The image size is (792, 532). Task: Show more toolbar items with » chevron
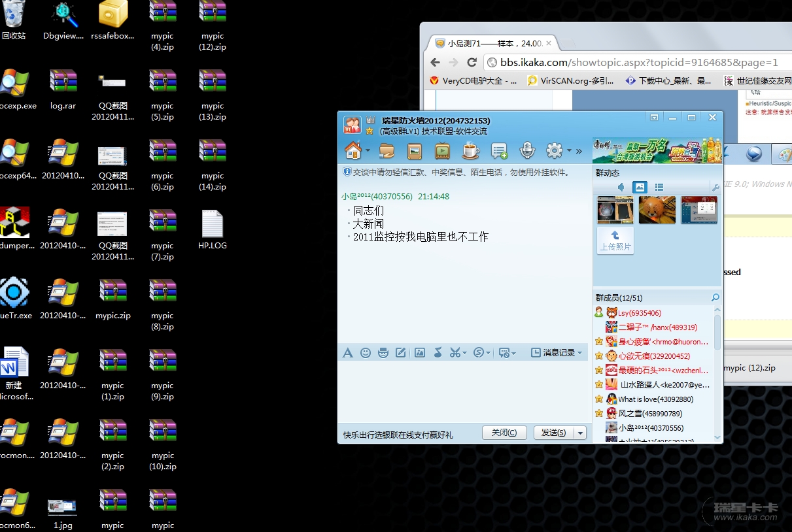[579, 151]
